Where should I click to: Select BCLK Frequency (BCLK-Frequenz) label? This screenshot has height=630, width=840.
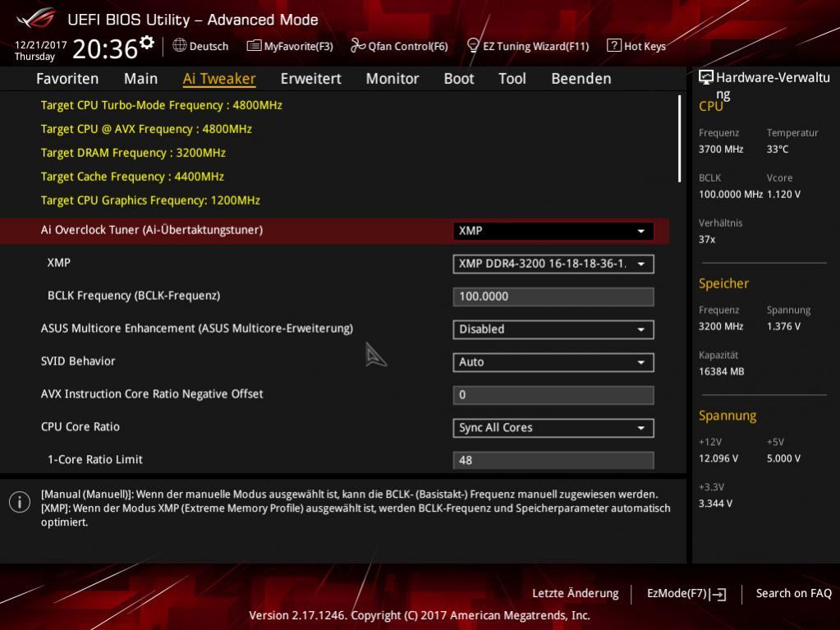134,296
